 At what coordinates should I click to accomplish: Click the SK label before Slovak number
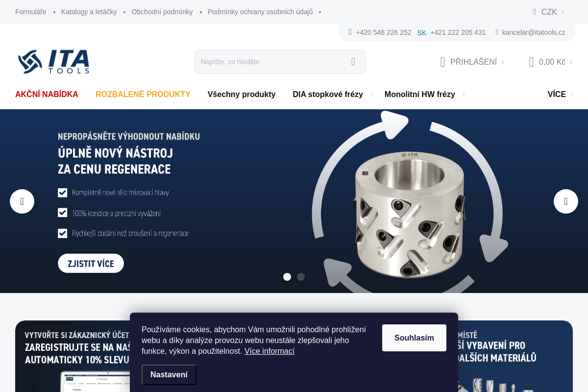422,33
